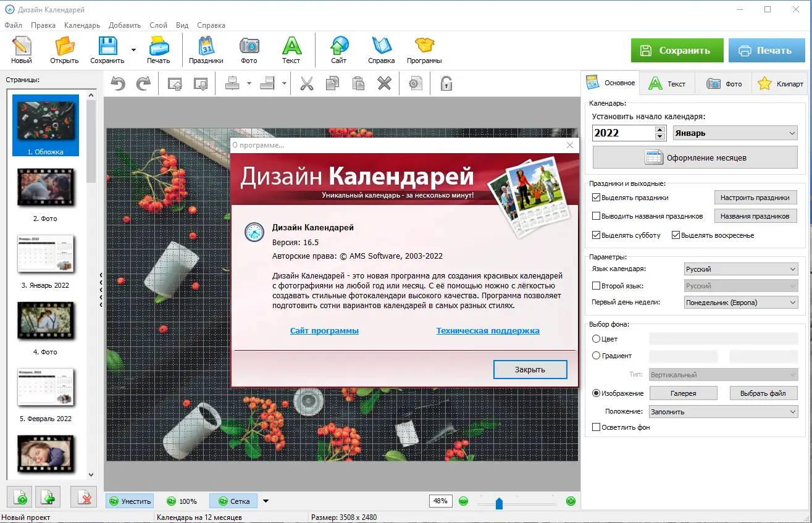
Task: Click the Печать printer toolbar icon
Action: tap(158, 50)
